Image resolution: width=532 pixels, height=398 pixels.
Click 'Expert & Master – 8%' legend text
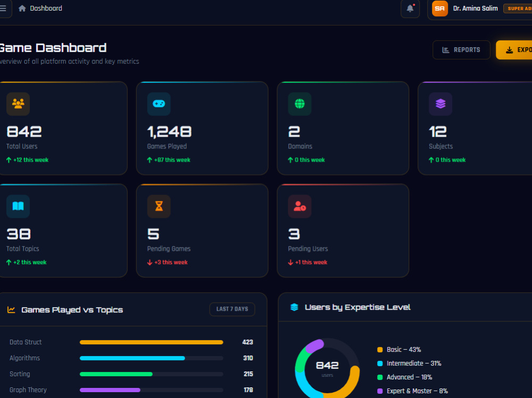[417, 391]
